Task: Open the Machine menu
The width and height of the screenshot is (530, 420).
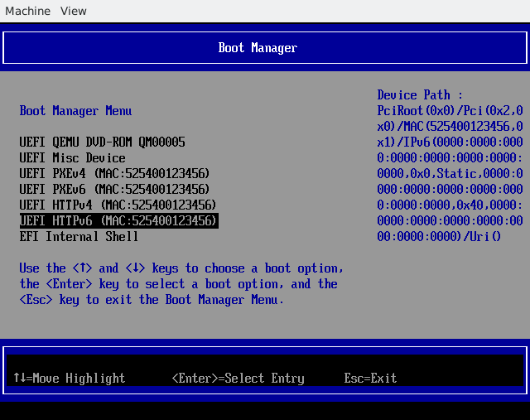Action: [27, 11]
